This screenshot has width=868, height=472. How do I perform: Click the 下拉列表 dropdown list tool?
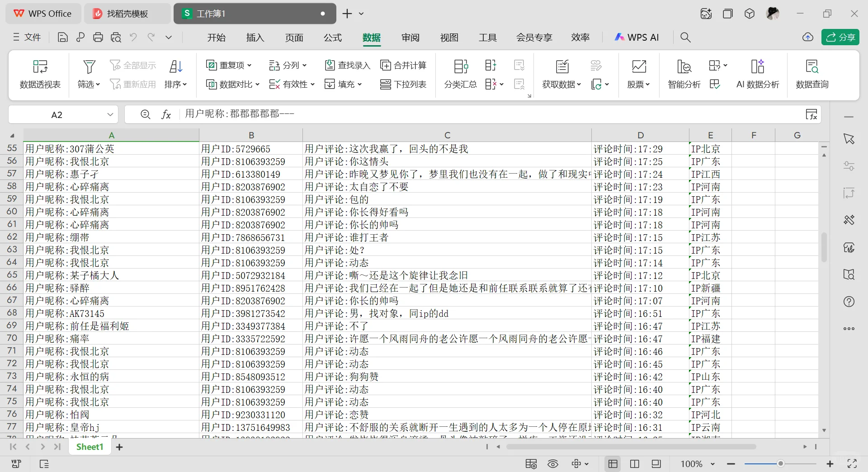click(403, 84)
